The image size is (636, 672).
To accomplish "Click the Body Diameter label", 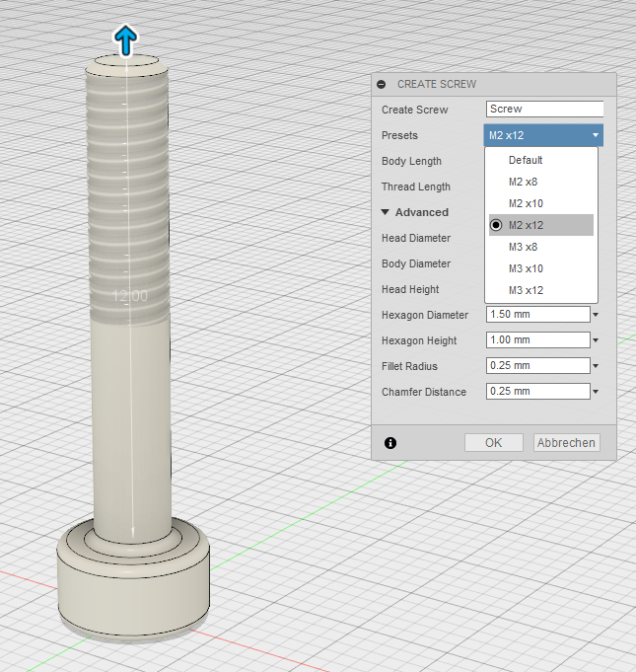I will (416, 264).
